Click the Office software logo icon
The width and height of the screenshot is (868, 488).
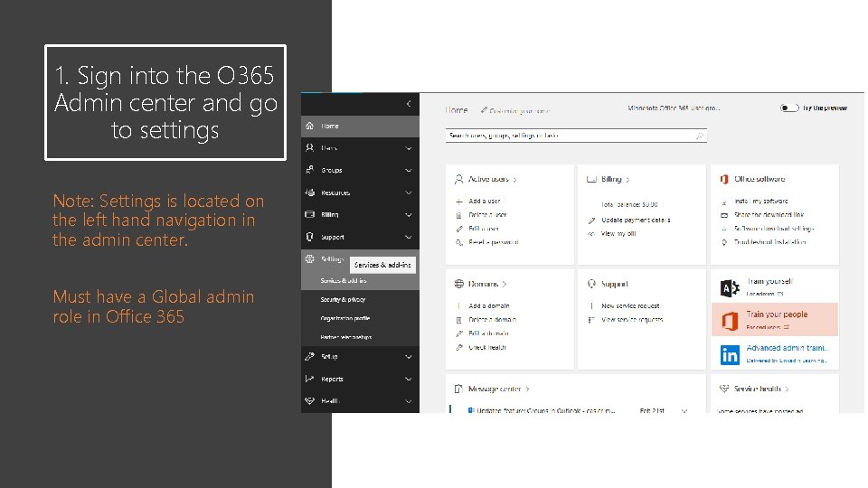[724, 179]
